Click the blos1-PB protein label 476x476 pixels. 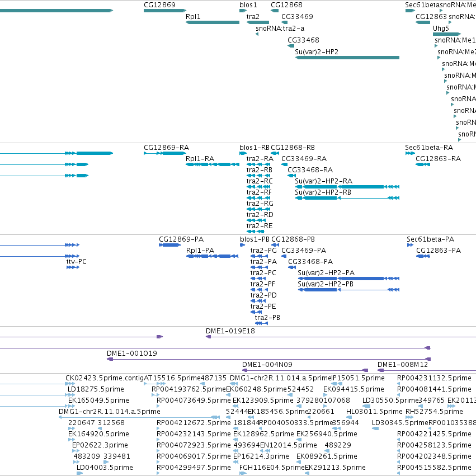click(x=255, y=239)
